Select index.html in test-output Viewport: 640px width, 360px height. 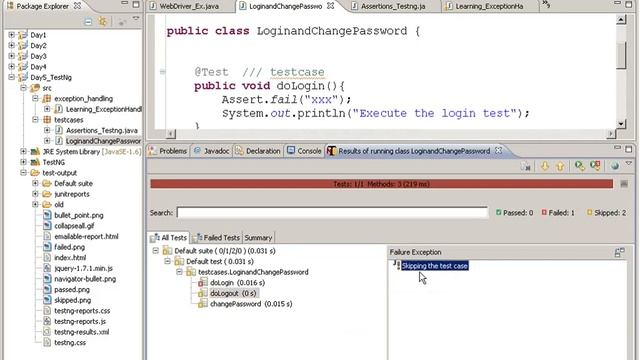click(70, 258)
